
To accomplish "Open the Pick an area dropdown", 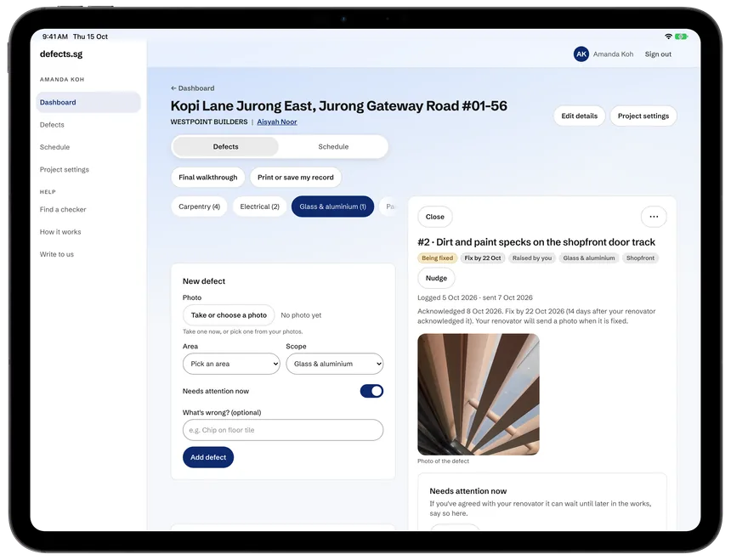I will [x=231, y=364].
